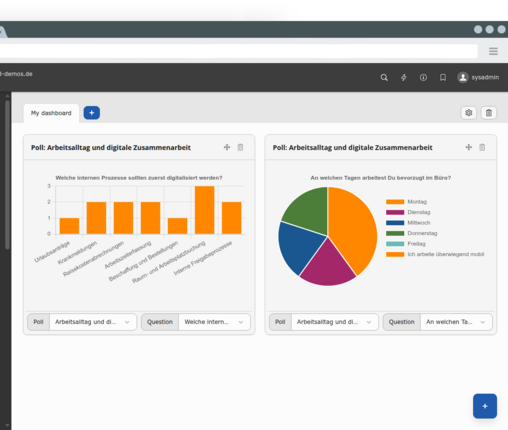Delete dashboard using top trash icon
This screenshot has height=430, width=508.
pos(489,113)
